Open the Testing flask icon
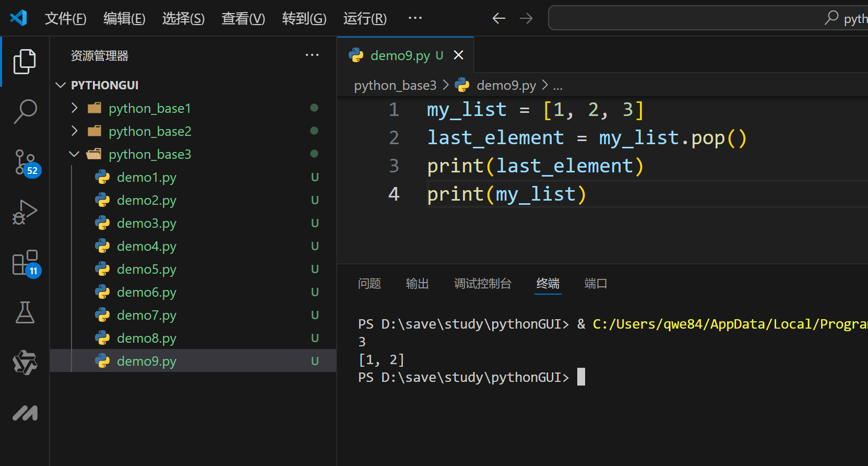868x466 pixels. pos(25,312)
